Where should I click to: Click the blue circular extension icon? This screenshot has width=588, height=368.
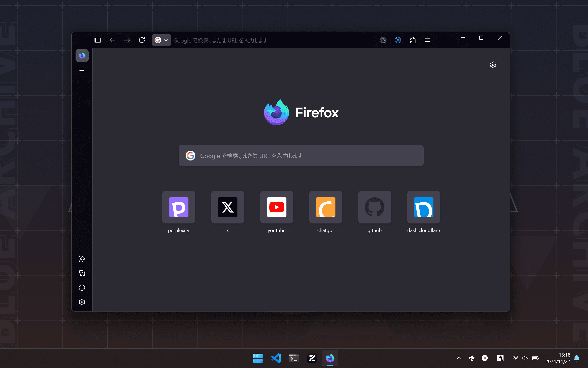click(398, 40)
